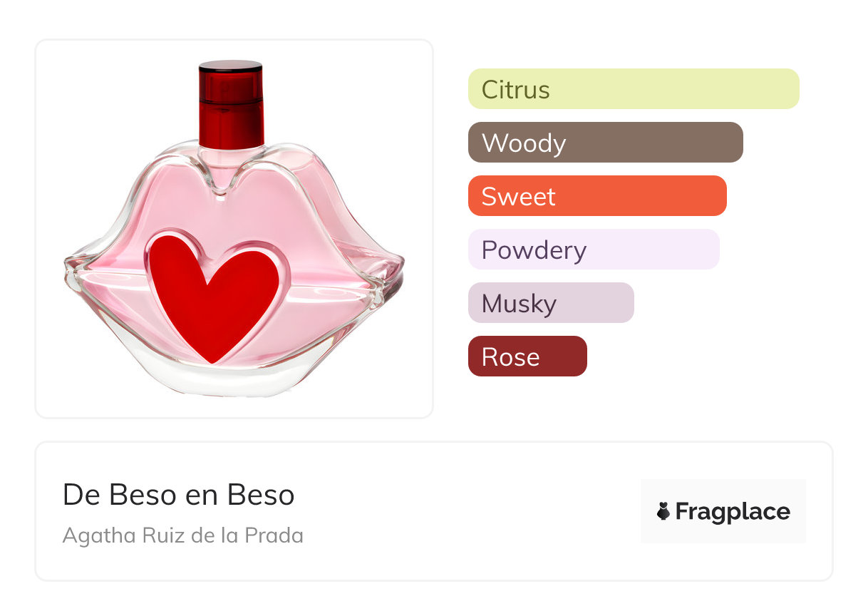Click the red perfume bottle cap
Viewport: 868px width, 616px height.
click(231, 103)
